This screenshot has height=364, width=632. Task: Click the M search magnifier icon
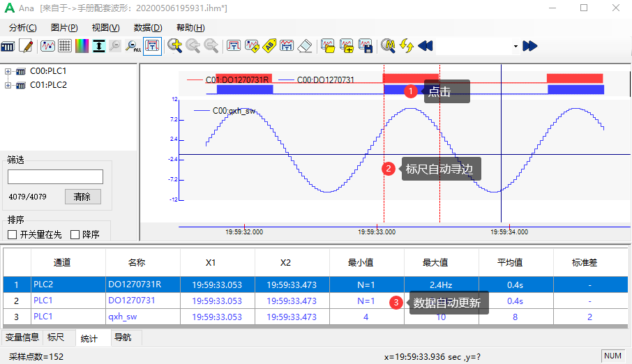click(388, 46)
